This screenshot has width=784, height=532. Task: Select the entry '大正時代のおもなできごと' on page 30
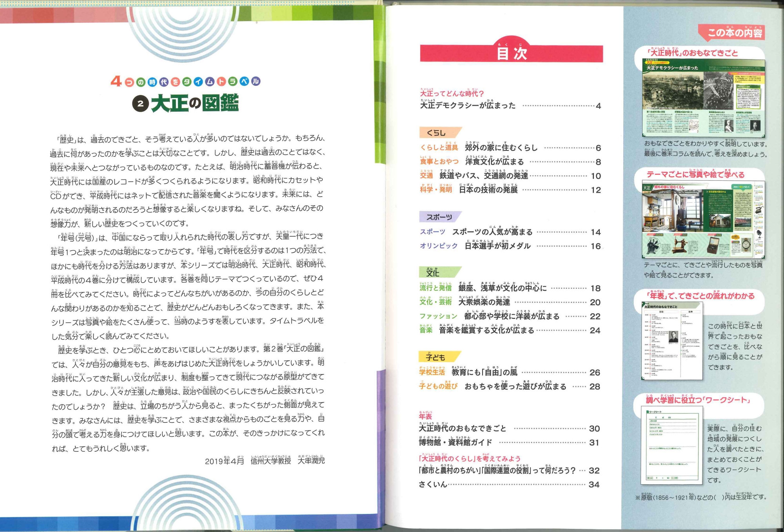coord(463,428)
